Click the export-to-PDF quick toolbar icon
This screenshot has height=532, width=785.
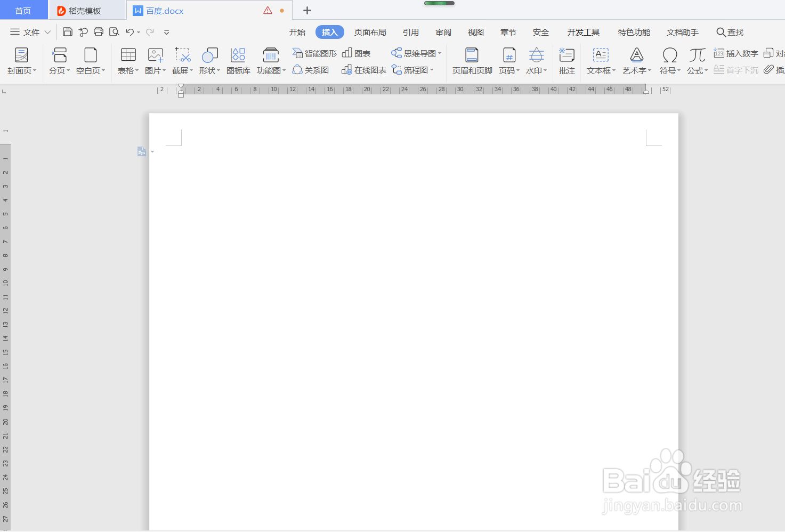click(83, 32)
